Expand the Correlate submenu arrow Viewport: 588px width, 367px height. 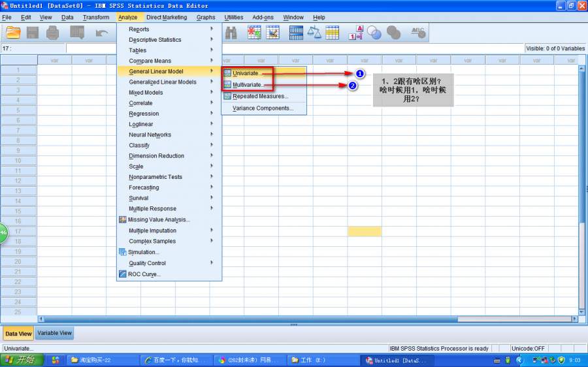(212, 103)
